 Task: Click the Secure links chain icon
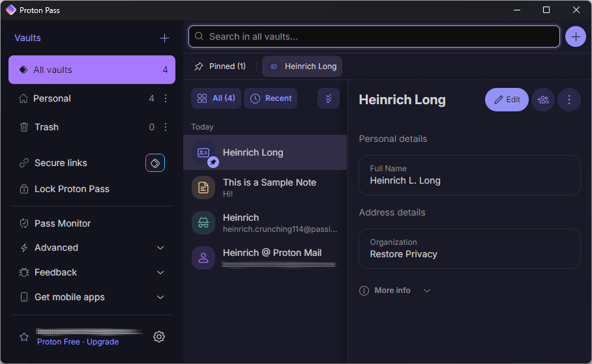(24, 163)
